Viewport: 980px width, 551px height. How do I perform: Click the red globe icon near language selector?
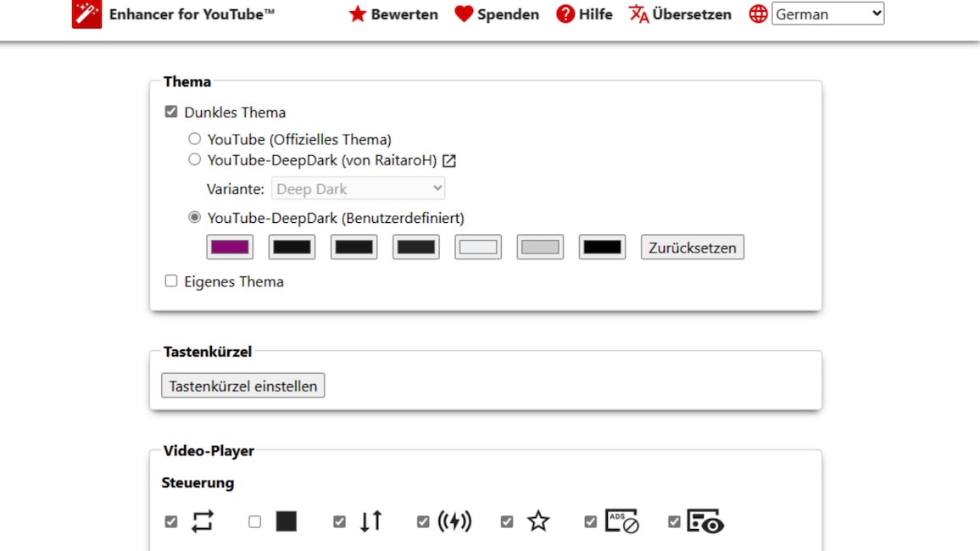(756, 14)
